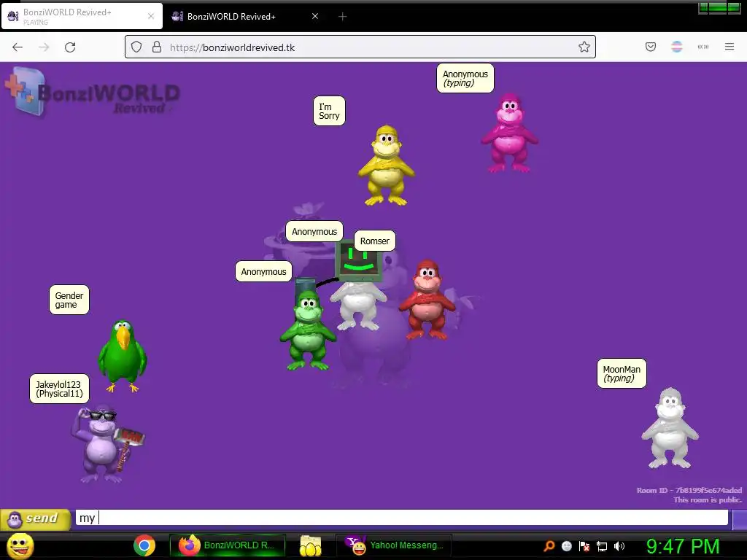Click the "Gender game" speech bubble
The height and width of the screenshot is (560, 747).
click(69, 300)
